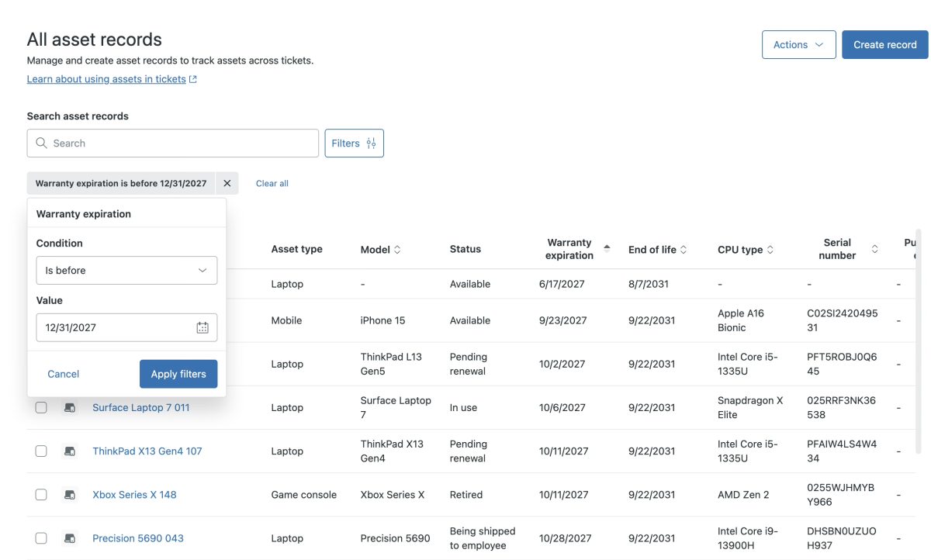Click the asset icon beside ThinkPad X13 Gen4 107

pyautogui.click(x=70, y=451)
